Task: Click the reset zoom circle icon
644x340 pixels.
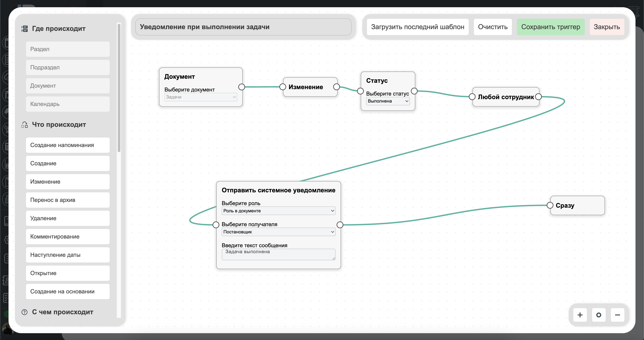Action: point(598,315)
